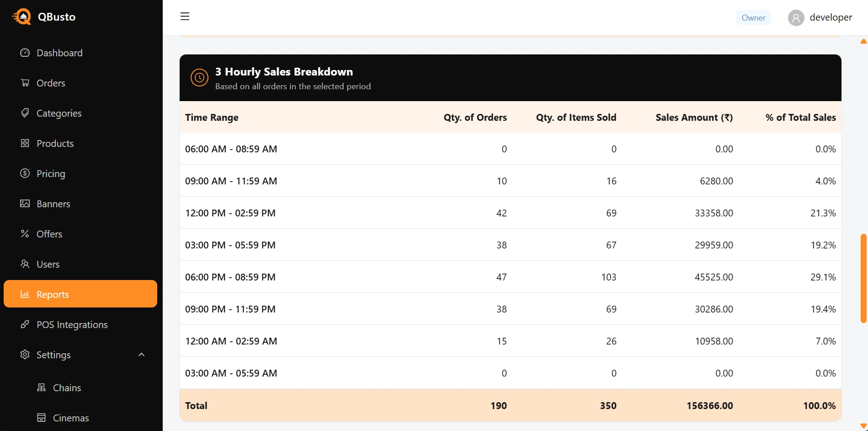Click the 29.1% total sales cell

tap(823, 277)
